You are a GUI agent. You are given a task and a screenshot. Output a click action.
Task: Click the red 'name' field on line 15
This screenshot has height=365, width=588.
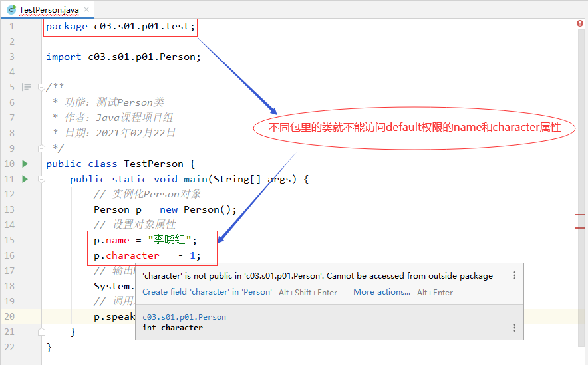[x=117, y=240]
